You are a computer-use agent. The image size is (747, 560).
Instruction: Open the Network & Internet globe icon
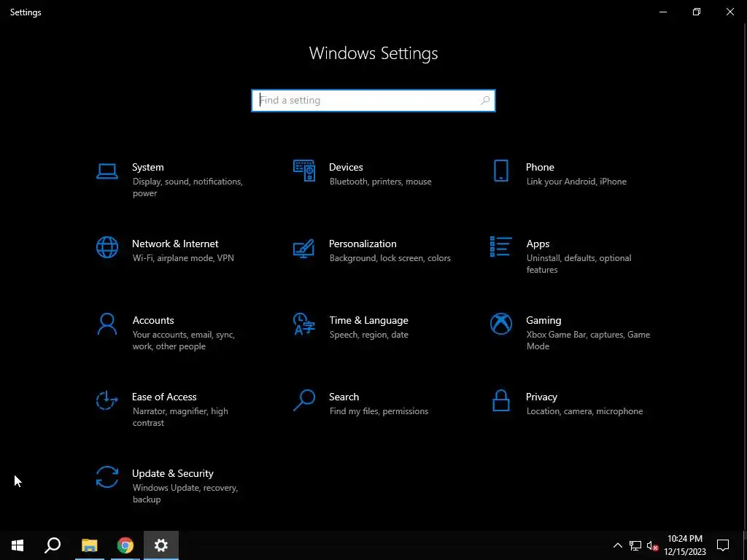tap(107, 247)
